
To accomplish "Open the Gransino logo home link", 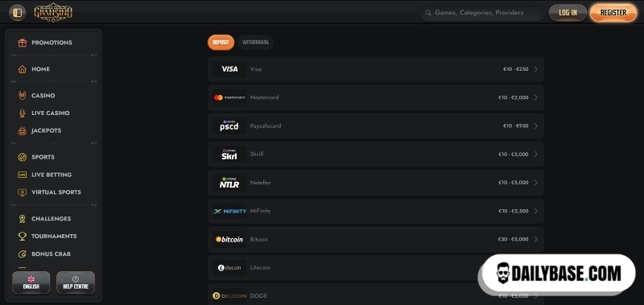I will point(53,12).
